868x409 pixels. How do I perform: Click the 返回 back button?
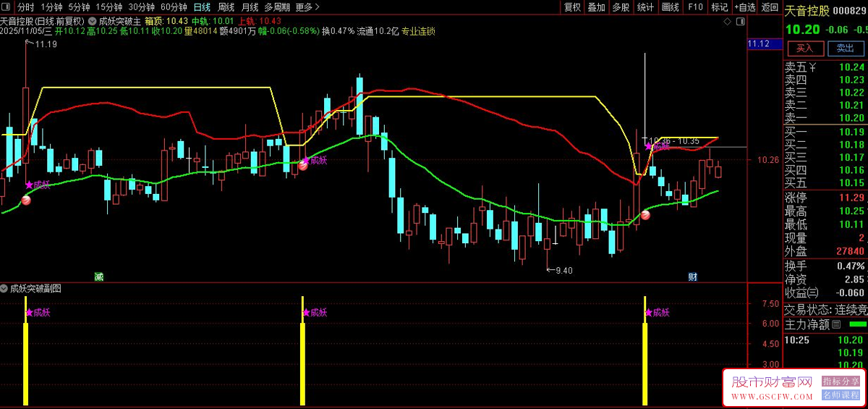pyautogui.click(x=770, y=7)
